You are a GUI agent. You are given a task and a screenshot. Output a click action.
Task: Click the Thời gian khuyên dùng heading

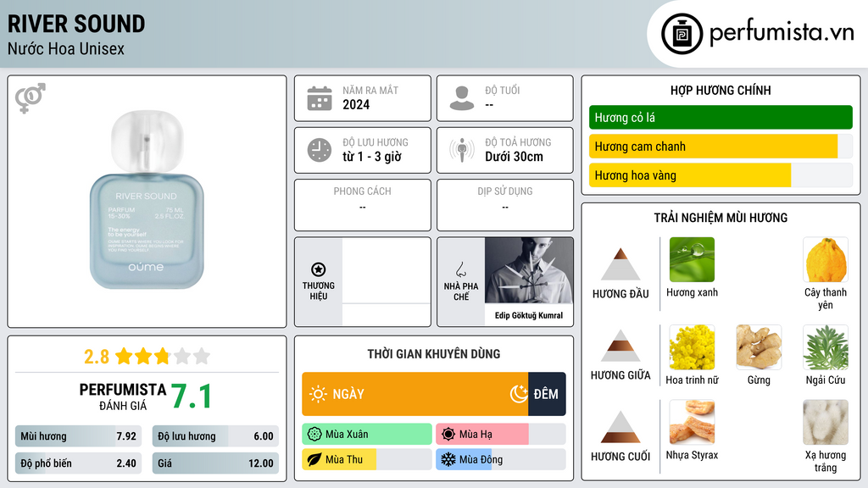tap(434, 353)
